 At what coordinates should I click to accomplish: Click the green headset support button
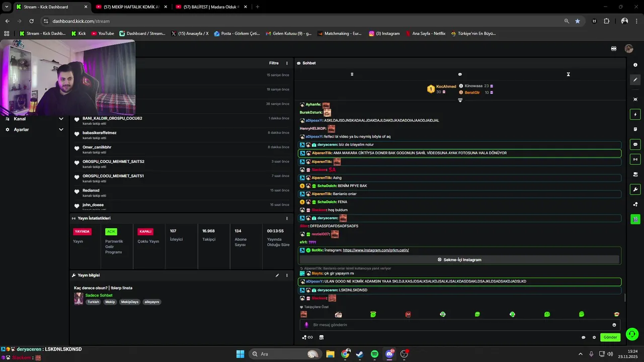click(x=632, y=334)
